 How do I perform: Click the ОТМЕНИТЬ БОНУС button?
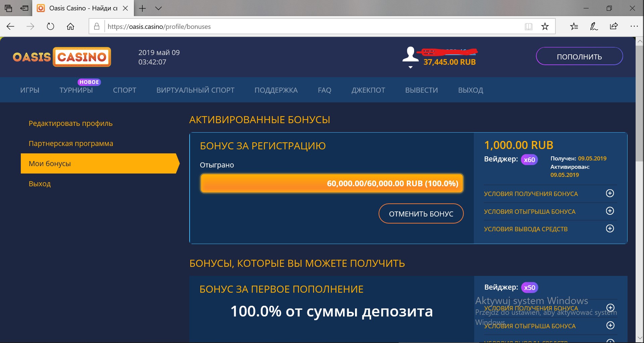click(x=421, y=213)
